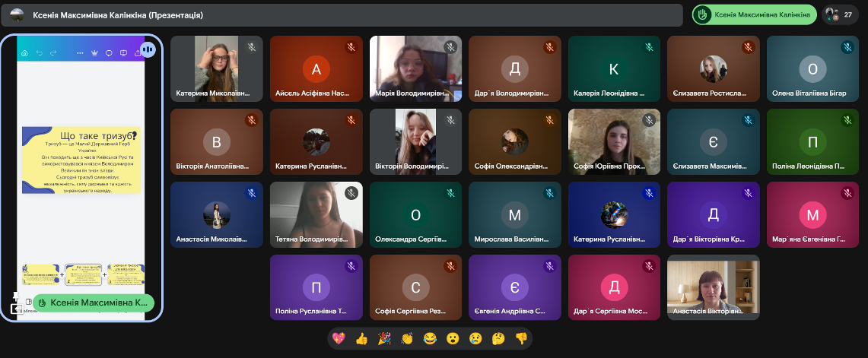This screenshot has width=868, height=358.
Task: Click muted mic icon on Поліна Леонідівна tile
Action: (x=847, y=120)
